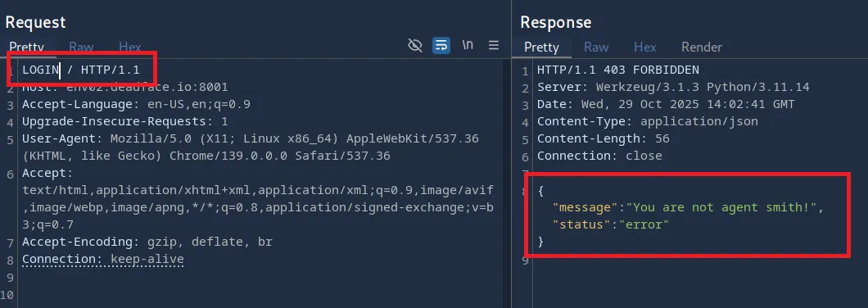Click the Content-Length: 56 line
Image resolution: width=868 pixels, height=308 pixels.
[604, 138]
